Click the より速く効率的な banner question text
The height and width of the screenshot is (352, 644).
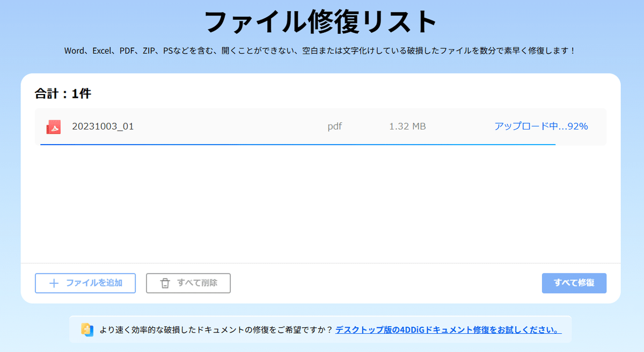click(216, 329)
